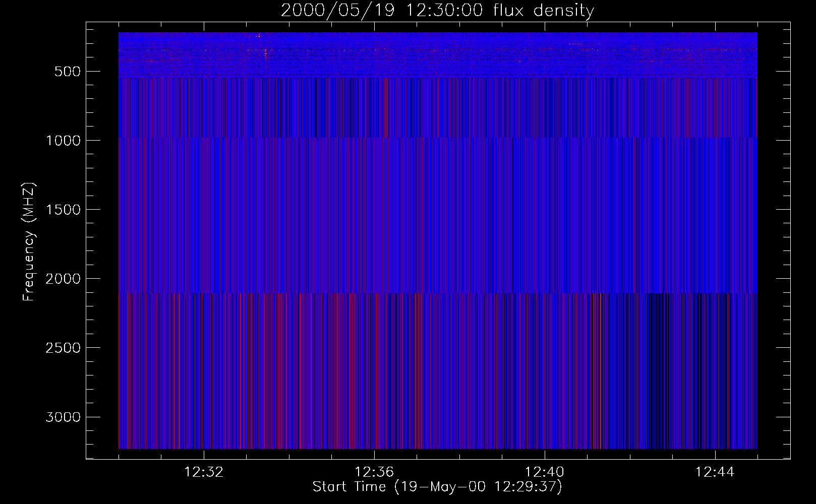Click the 1500 frequency tick label

(63, 210)
